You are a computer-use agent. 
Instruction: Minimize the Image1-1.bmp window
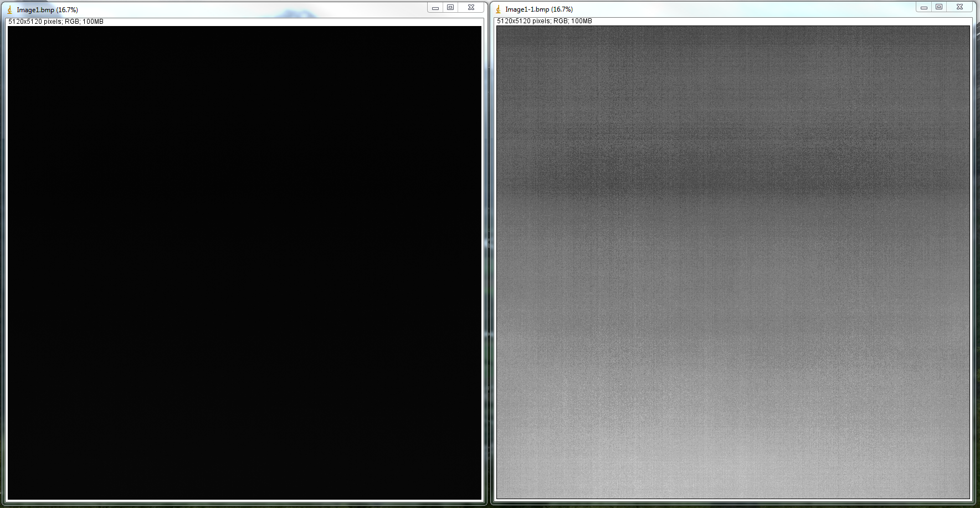pyautogui.click(x=924, y=7)
